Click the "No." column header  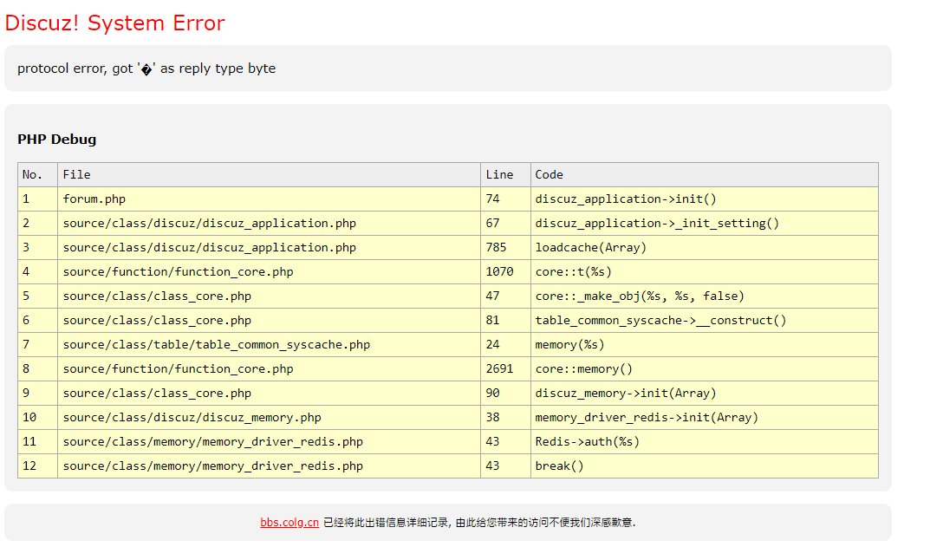coord(37,175)
